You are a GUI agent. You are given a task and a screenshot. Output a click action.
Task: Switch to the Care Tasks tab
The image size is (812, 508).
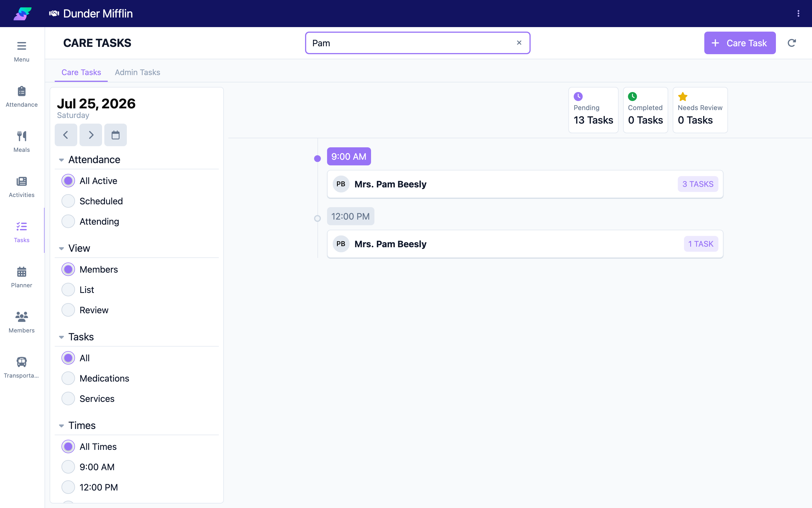(81, 72)
